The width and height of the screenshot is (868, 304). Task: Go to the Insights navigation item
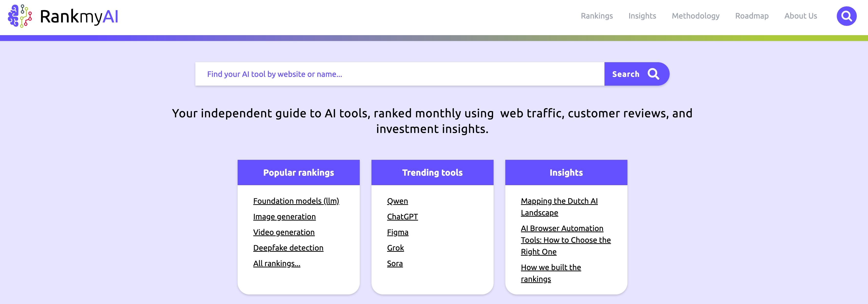(642, 16)
